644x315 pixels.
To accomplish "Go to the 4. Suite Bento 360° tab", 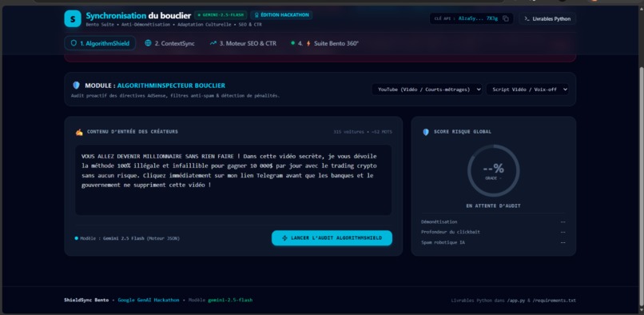I will [x=325, y=43].
